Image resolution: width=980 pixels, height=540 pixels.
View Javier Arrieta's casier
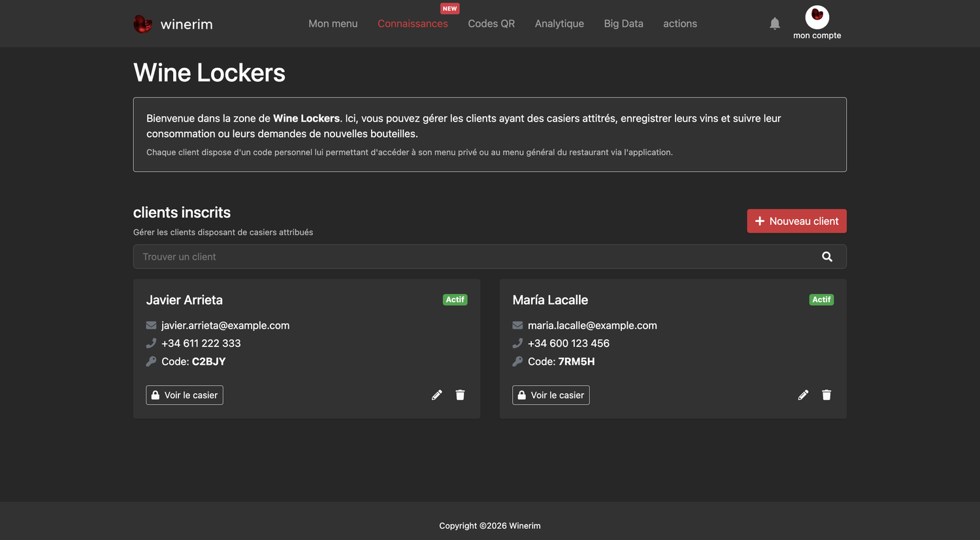pos(184,395)
